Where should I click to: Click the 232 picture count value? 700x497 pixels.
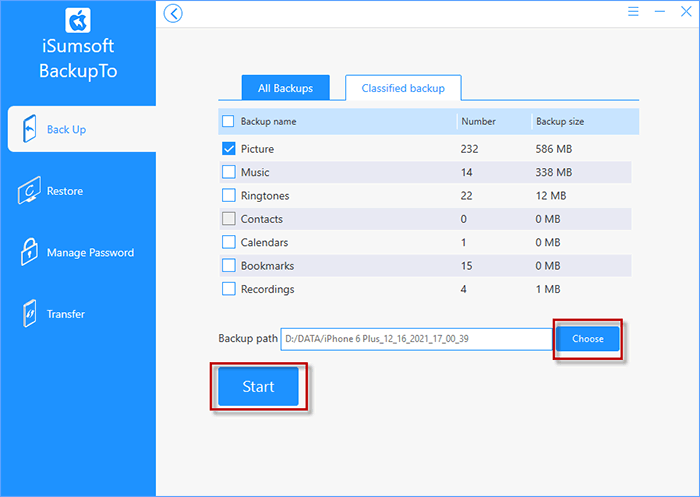click(x=469, y=149)
